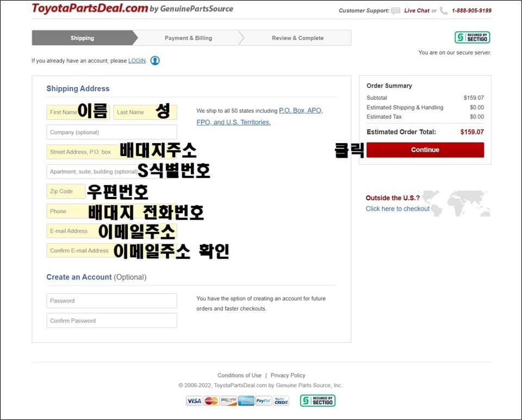Click here to checkout link
Image resolution: width=522 pixels, height=420 pixels.
point(397,209)
